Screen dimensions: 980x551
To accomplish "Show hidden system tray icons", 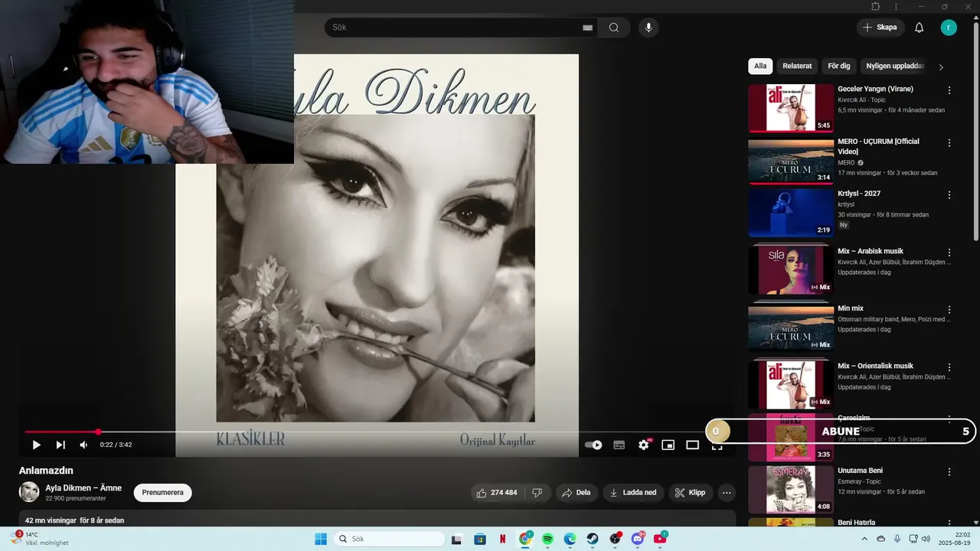I will 865,539.
